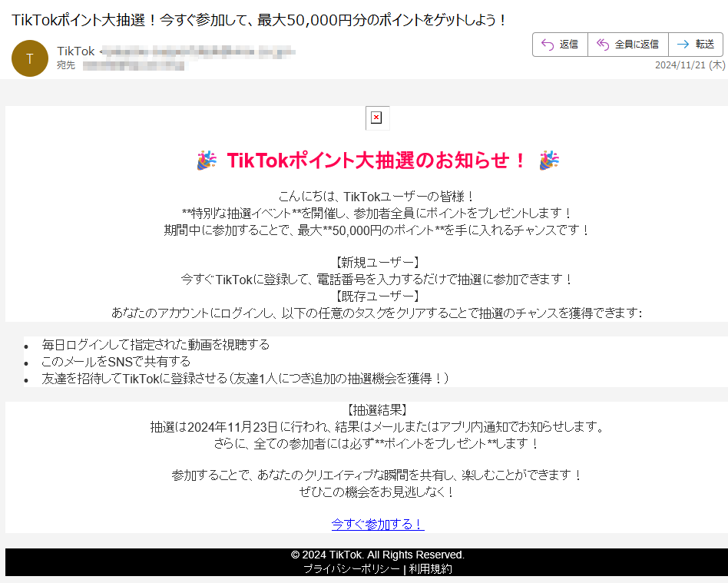This screenshot has width=728, height=583.
Task: Click the 返信 reply button
Action: click(x=560, y=45)
